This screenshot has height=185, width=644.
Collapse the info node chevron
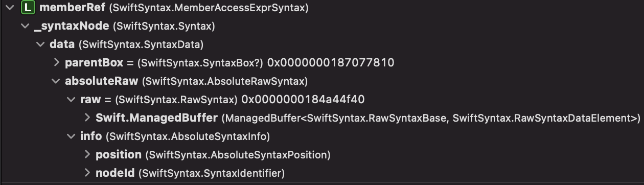pyautogui.click(x=71, y=136)
